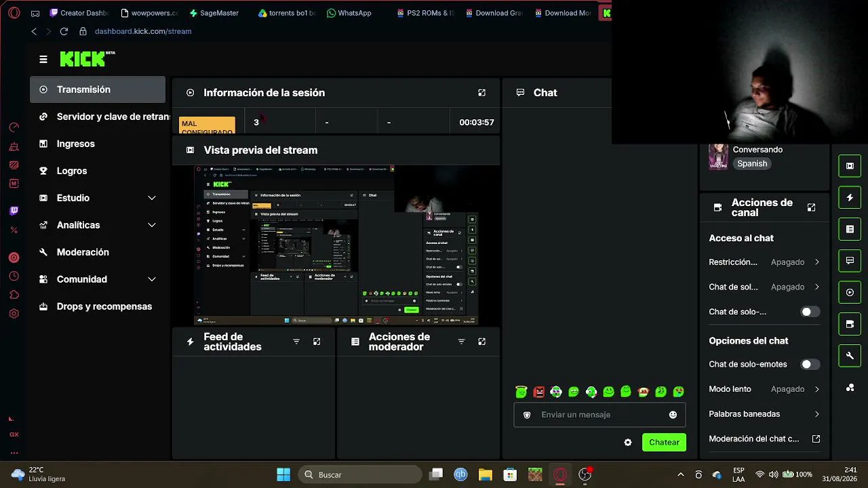Open OBS Studio from the taskbar

[x=585, y=474]
